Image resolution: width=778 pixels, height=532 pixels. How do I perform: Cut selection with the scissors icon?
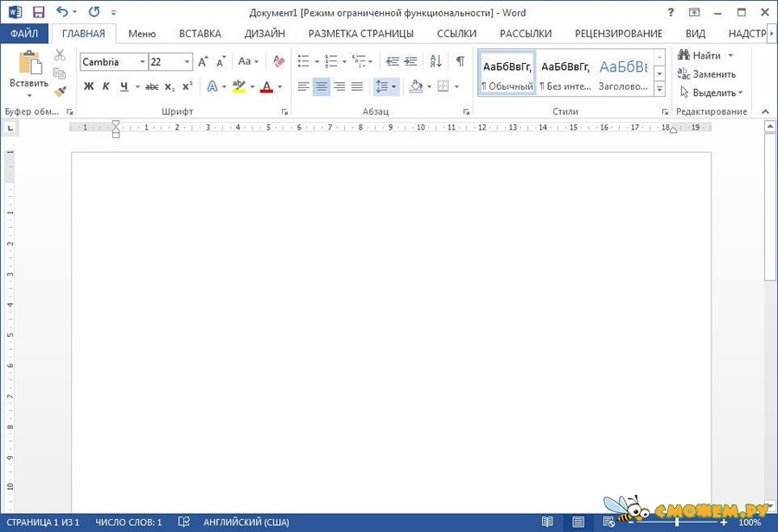[x=60, y=54]
